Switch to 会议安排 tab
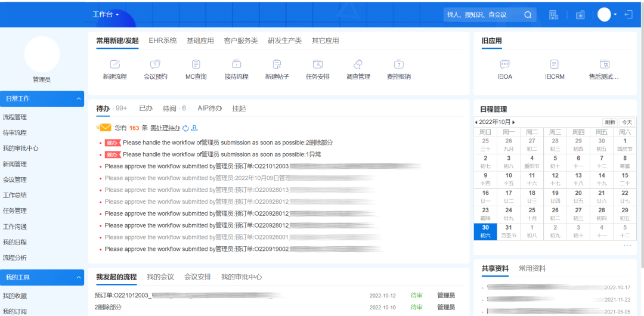 point(197,277)
